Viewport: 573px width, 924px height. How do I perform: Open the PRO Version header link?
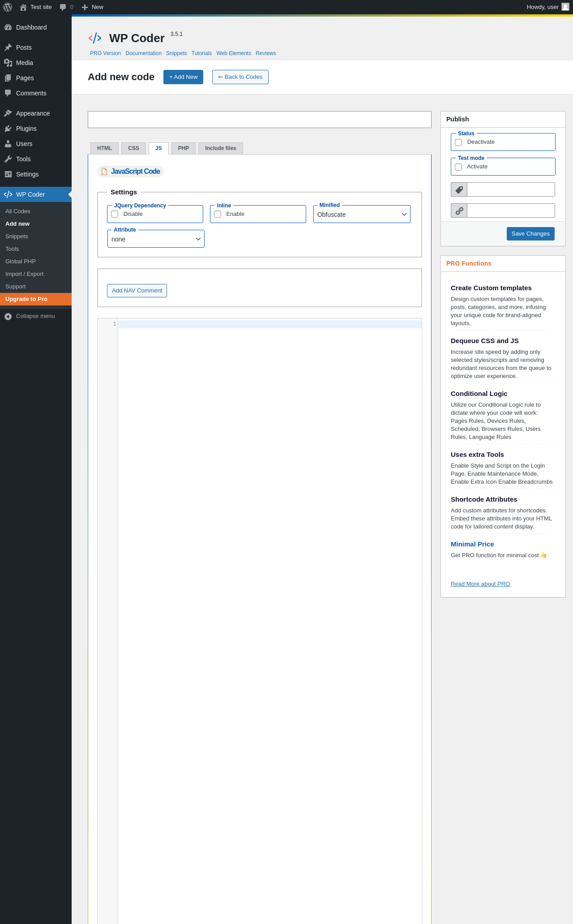[105, 53]
